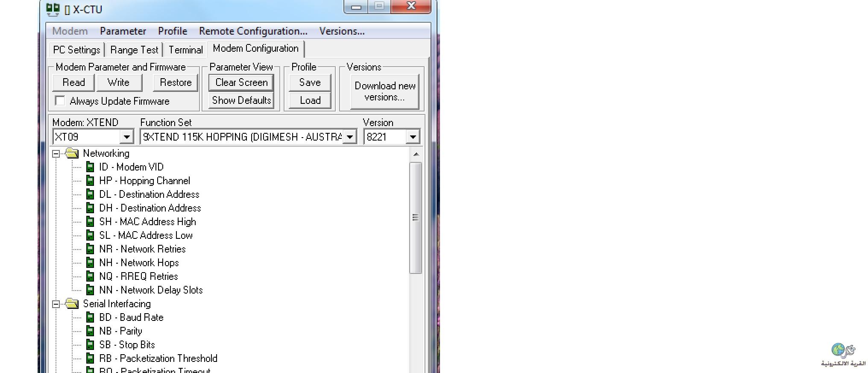The image size is (868, 373).
Task: Select the SB - Stop Bits row
Action: point(127,345)
